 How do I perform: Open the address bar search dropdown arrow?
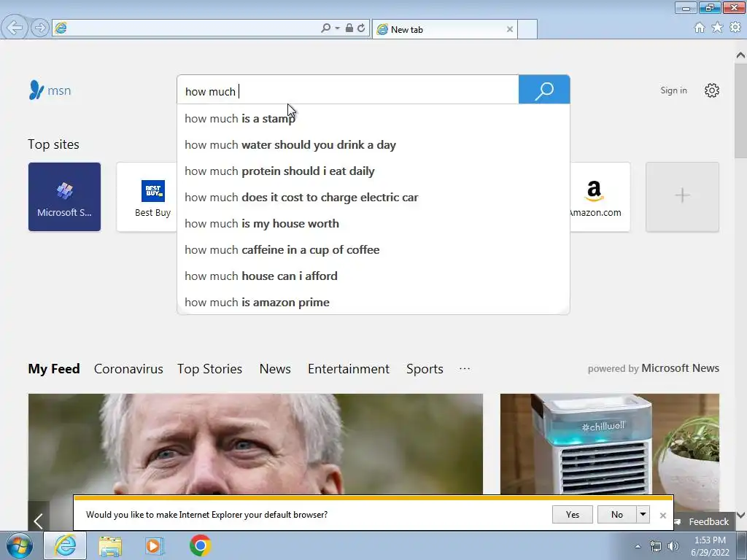point(337,28)
